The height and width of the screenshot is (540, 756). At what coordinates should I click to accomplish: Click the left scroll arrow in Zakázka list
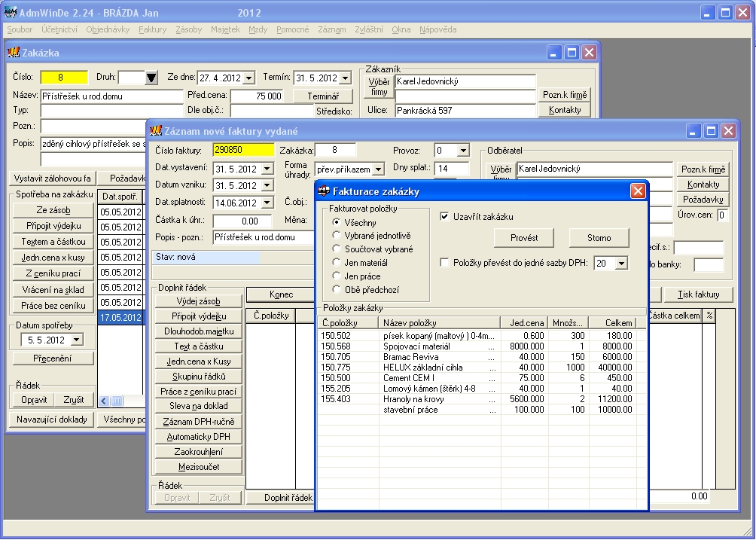104,401
